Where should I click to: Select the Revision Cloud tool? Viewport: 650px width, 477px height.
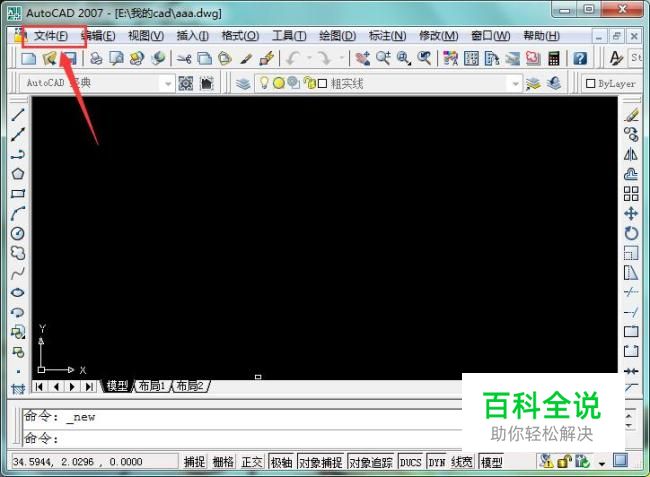tap(17, 253)
